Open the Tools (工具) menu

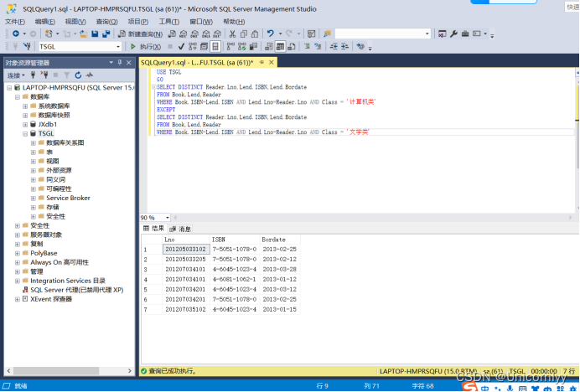pos(169,22)
